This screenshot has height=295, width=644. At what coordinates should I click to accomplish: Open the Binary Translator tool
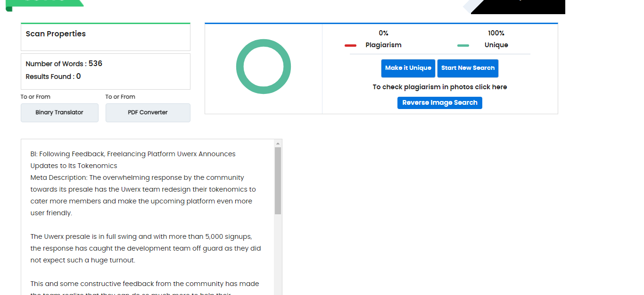(x=59, y=113)
